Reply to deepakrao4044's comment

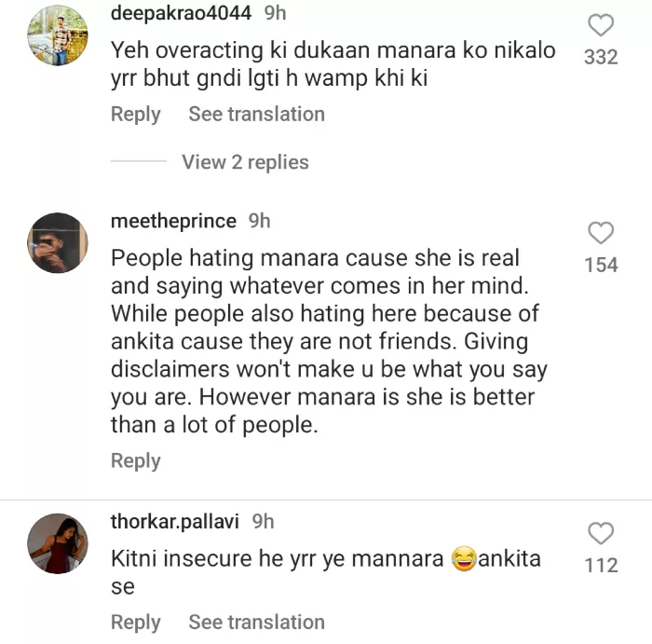pyautogui.click(x=135, y=115)
